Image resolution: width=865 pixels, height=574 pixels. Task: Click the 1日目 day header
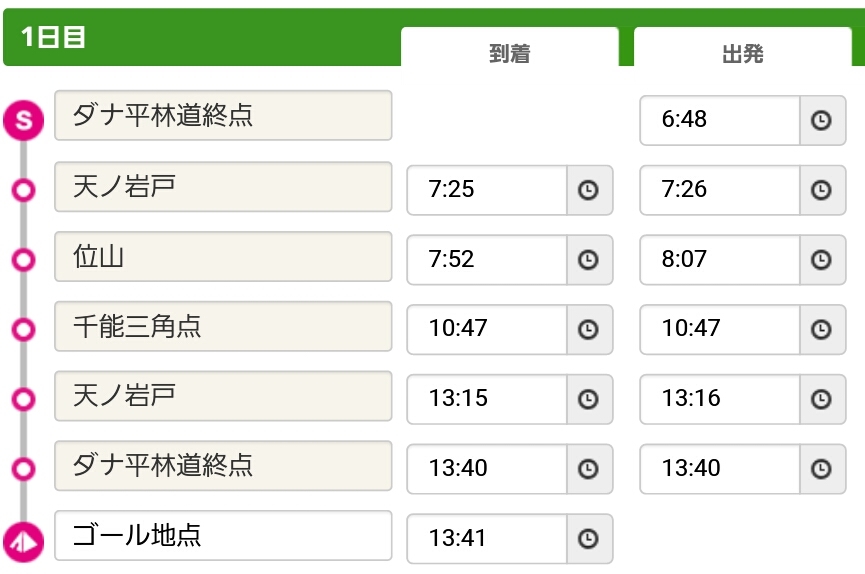[x=53, y=38]
